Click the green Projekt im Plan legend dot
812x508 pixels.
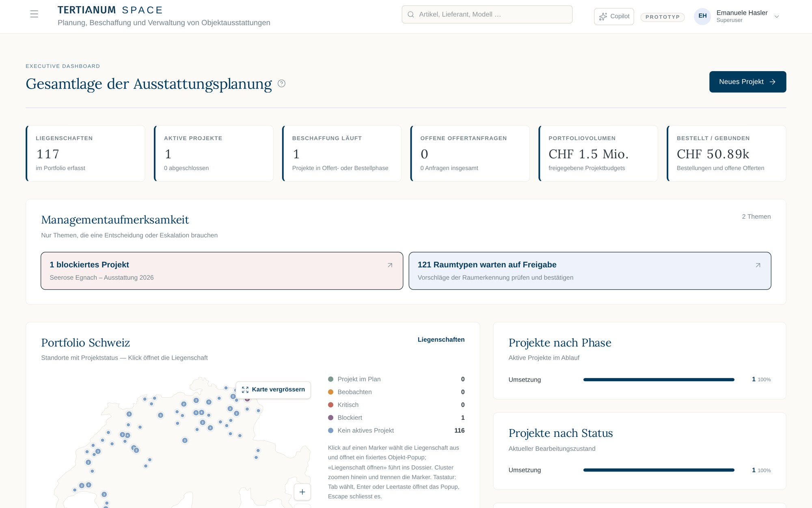[330, 379]
